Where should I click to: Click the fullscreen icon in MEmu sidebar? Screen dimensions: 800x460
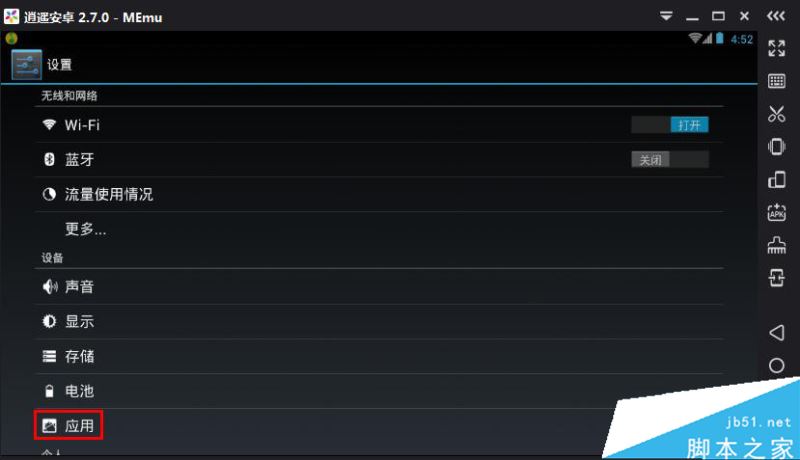pyautogui.click(x=777, y=48)
